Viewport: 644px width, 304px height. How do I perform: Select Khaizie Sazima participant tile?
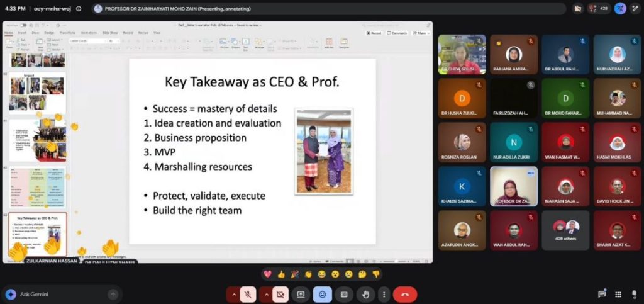pyautogui.click(x=462, y=186)
